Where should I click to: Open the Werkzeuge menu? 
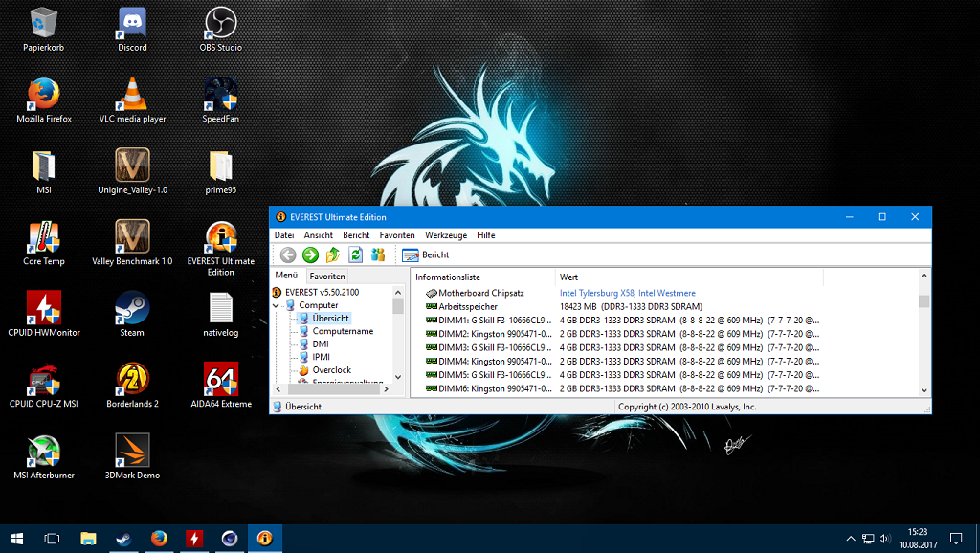pos(446,235)
